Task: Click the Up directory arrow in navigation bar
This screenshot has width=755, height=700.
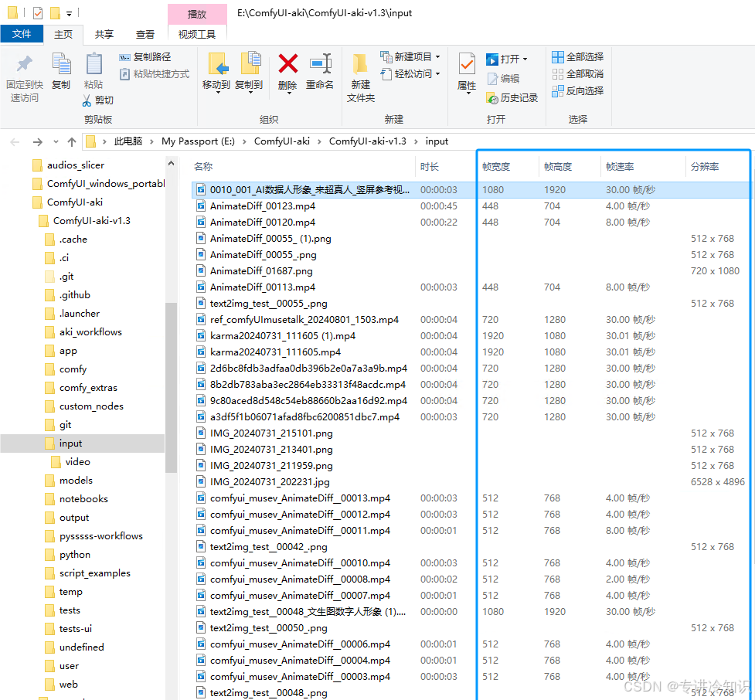Action: [72, 141]
